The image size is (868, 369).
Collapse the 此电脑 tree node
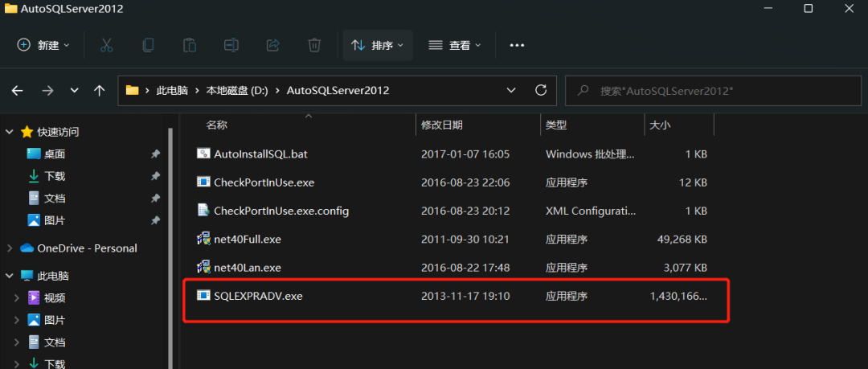pyautogui.click(x=10, y=276)
